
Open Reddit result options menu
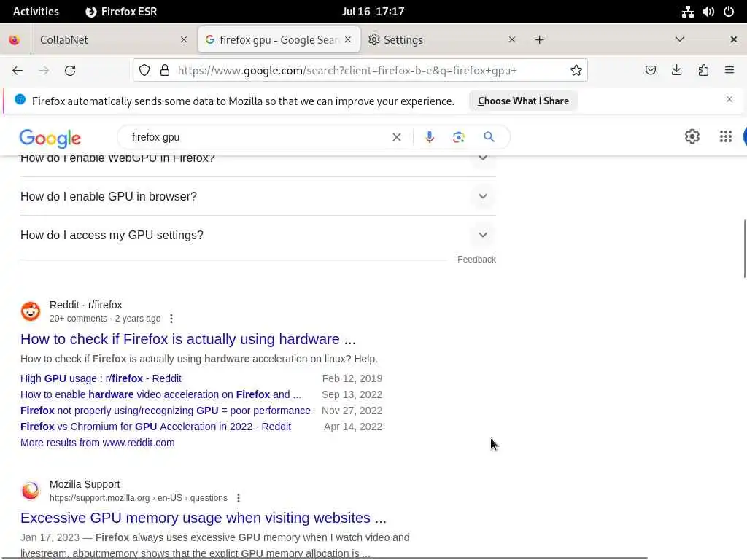pos(171,319)
